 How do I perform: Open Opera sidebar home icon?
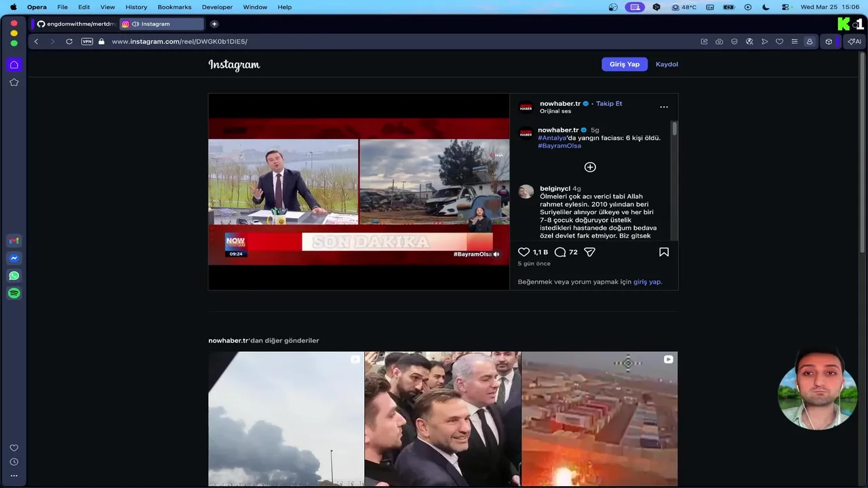[14, 65]
